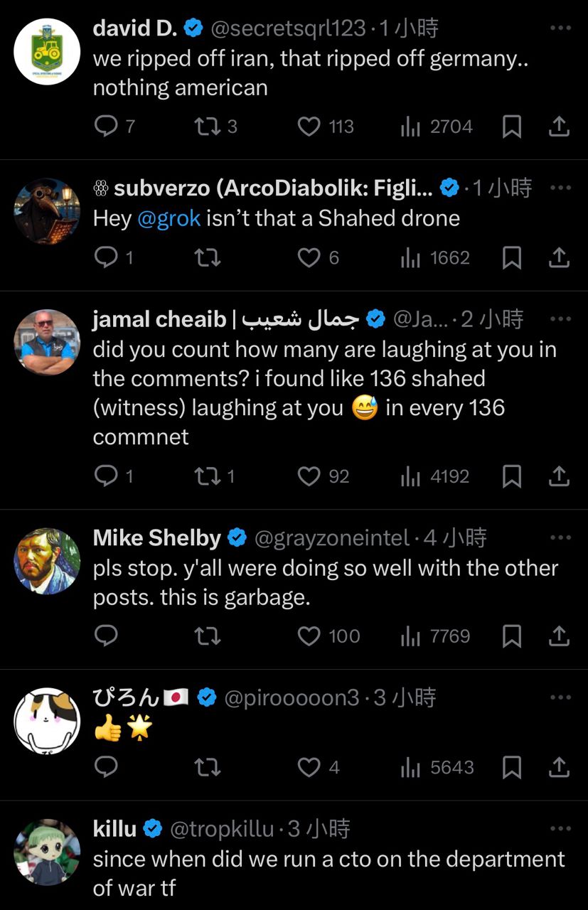
Task: Retweet Mike Shelby's garbage comment
Action: pyautogui.click(x=207, y=636)
